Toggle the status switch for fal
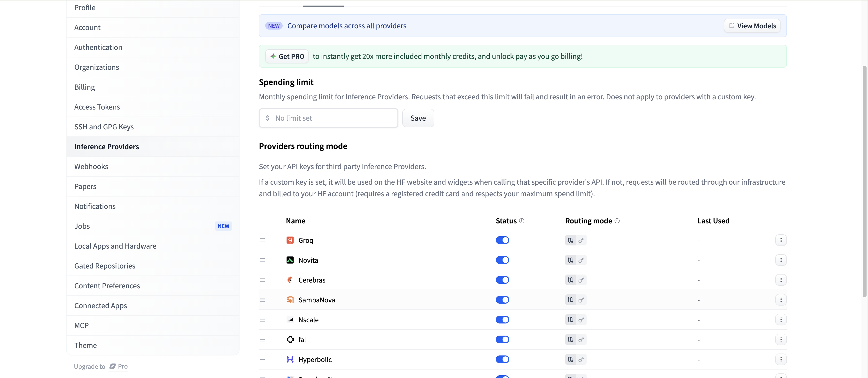Image resolution: width=868 pixels, height=378 pixels. click(502, 339)
